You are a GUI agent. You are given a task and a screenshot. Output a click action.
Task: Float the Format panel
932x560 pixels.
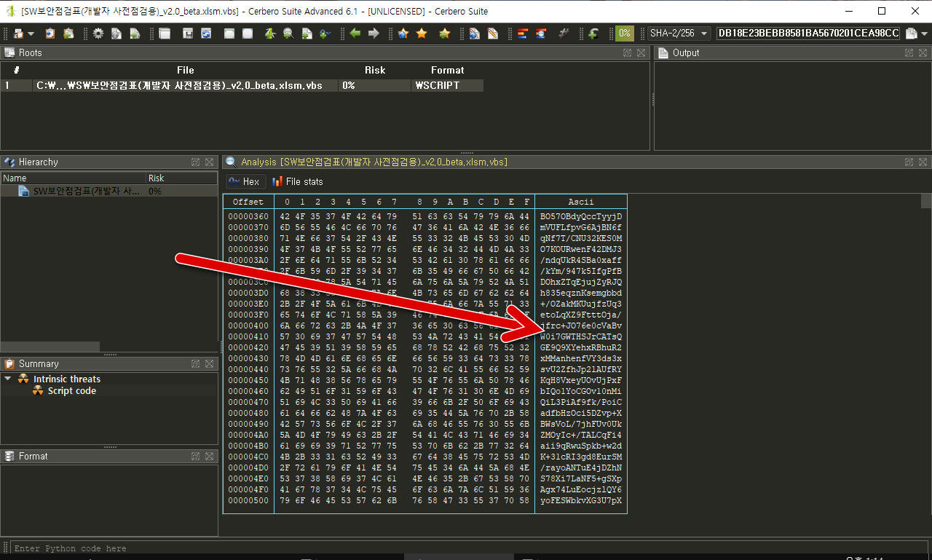pos(196,457)
